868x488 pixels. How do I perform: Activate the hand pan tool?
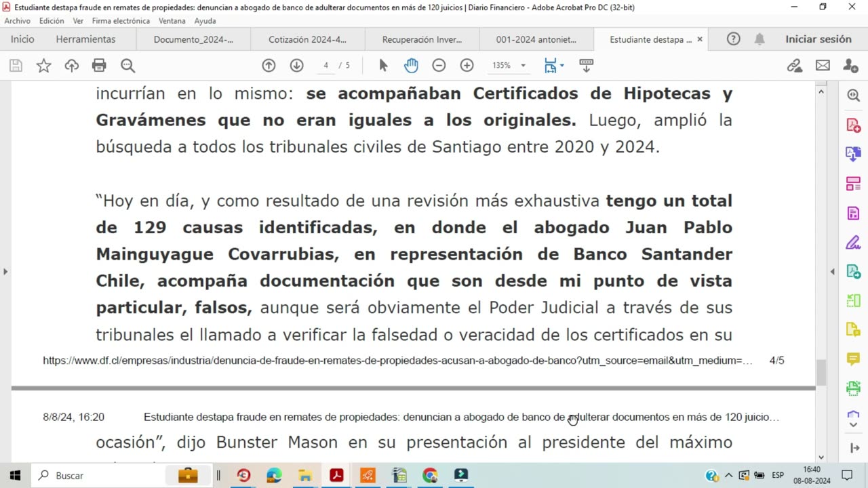coord(411,66)
